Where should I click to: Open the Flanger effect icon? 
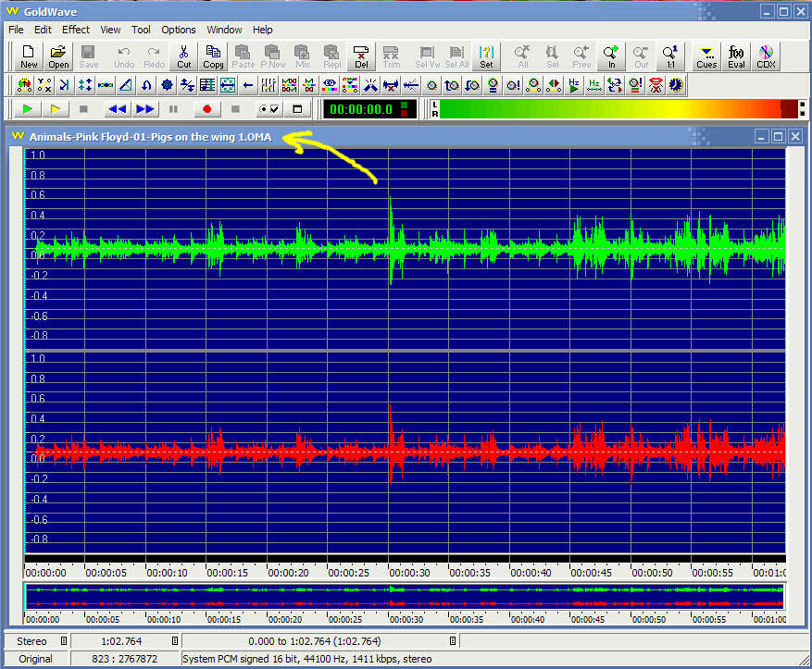pos(106,85)
